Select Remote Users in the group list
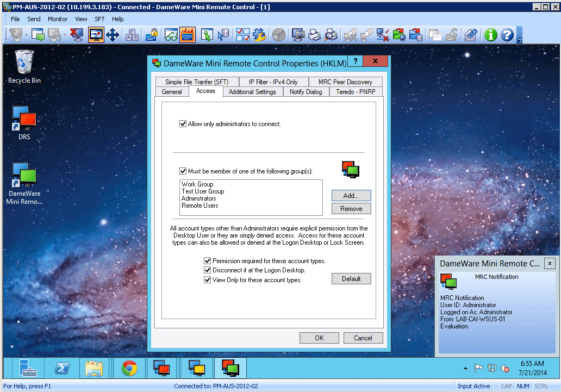The height and width of the screenshot is (392, 561). point(200,206)
